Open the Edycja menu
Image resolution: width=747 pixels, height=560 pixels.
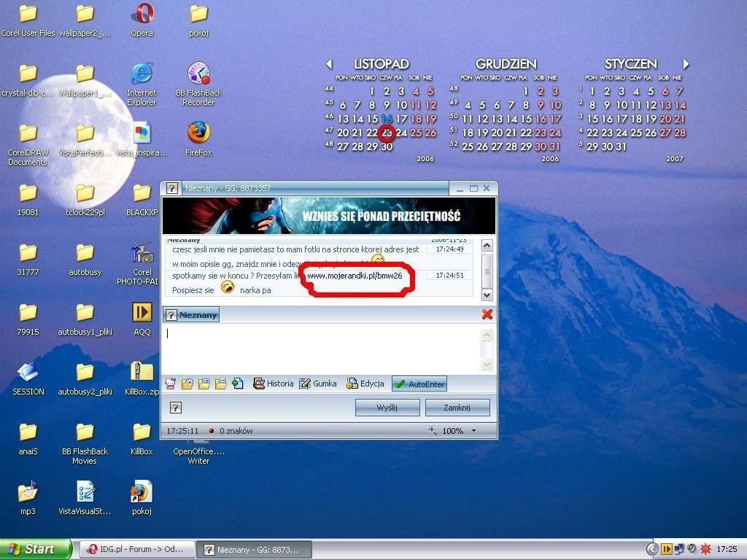365,384
